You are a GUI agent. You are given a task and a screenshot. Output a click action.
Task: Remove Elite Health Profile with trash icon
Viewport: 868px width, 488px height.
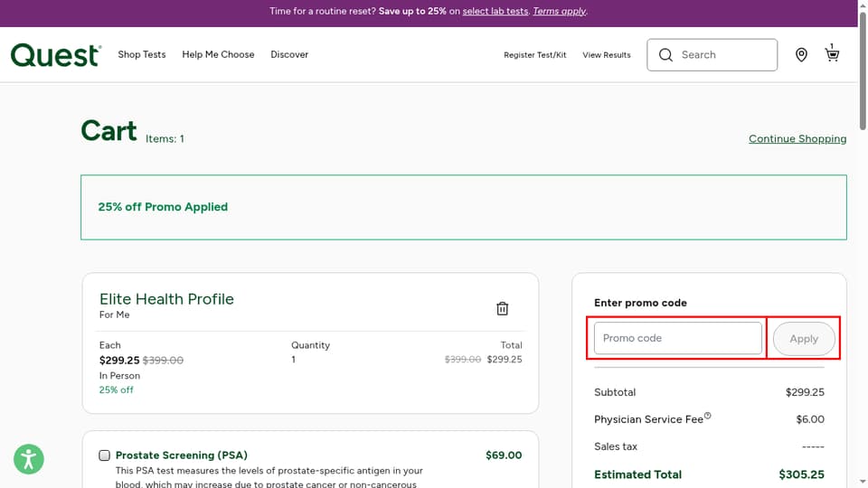click(502, 309)
